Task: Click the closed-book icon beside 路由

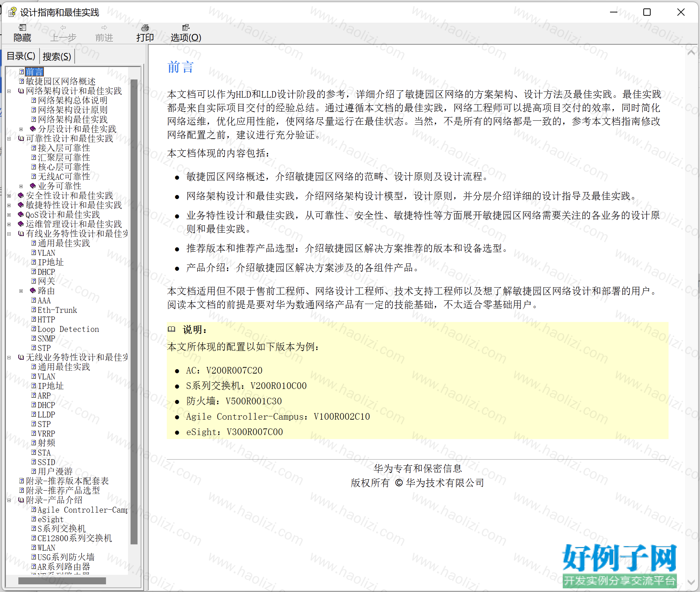Action: 33,291
